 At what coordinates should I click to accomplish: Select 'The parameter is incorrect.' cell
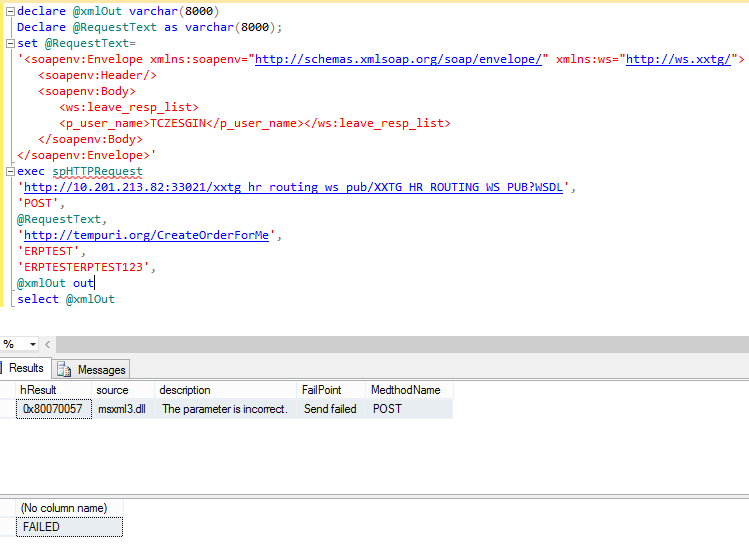224,409
